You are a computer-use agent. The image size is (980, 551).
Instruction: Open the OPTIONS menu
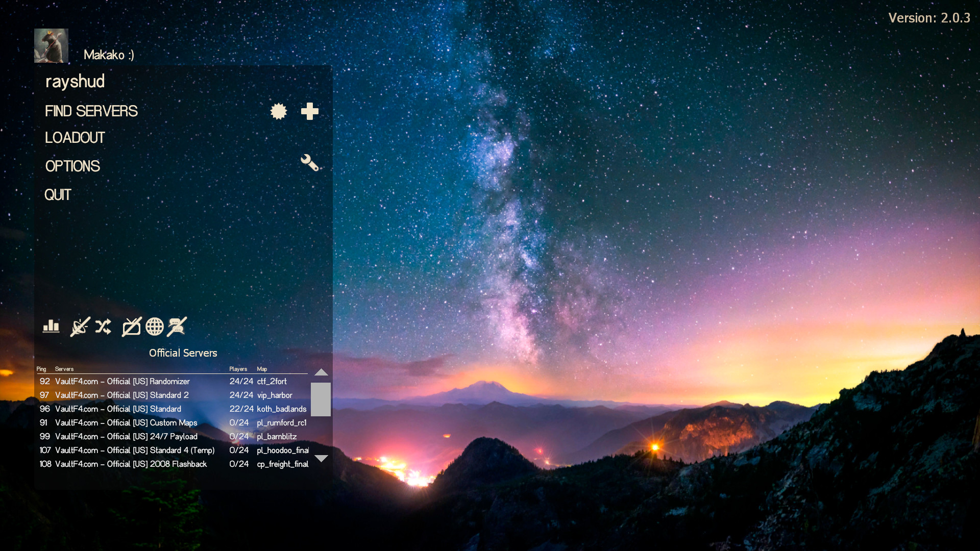[x=72, y=166]
